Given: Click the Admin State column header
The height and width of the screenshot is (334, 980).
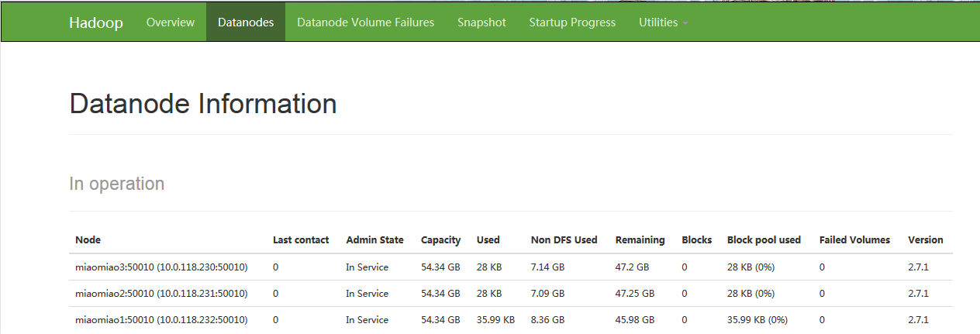Looking at the screenshot, I should tap(374, 240).
